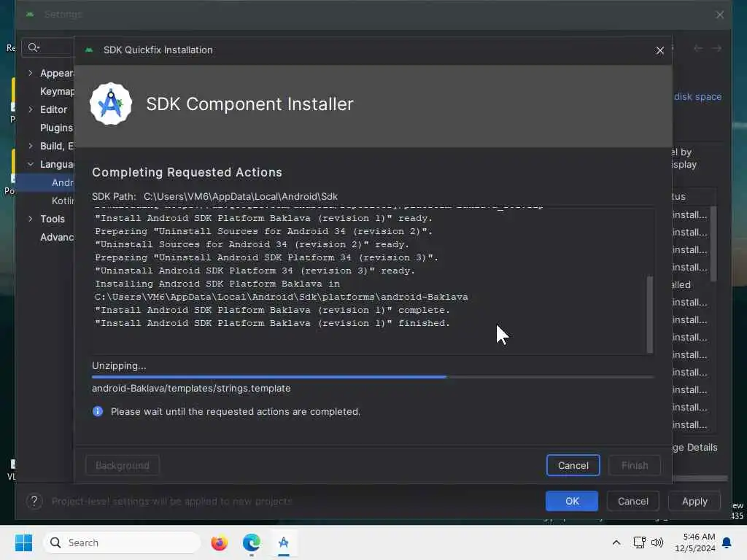Screen dimensions: 747x560
Task: Select Plugins in Settings tree
Action: click(56, 128)
